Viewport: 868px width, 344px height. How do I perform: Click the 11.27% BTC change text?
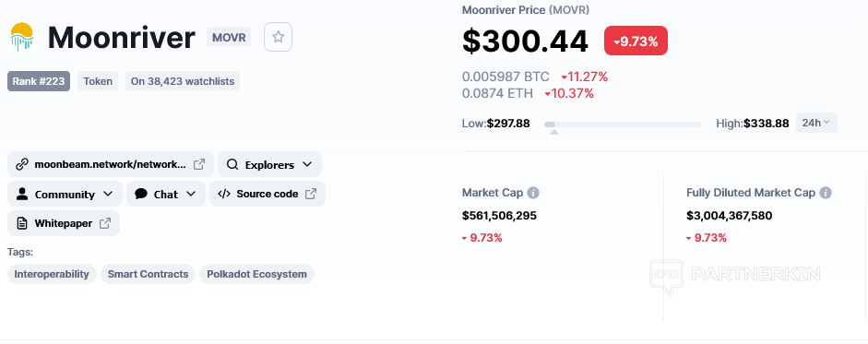click(x=584, y=77)
